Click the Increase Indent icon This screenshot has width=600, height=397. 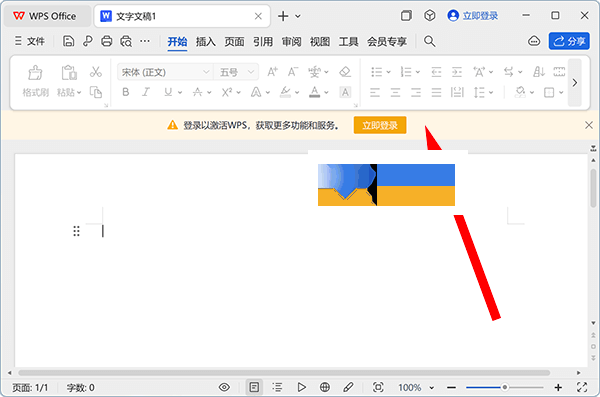coord(457,72)
